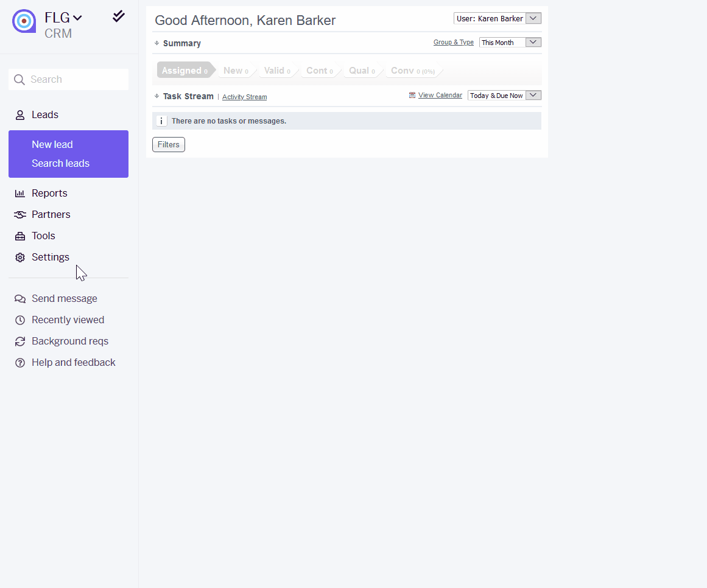Focus the Search input field

[x=69, y=80]
